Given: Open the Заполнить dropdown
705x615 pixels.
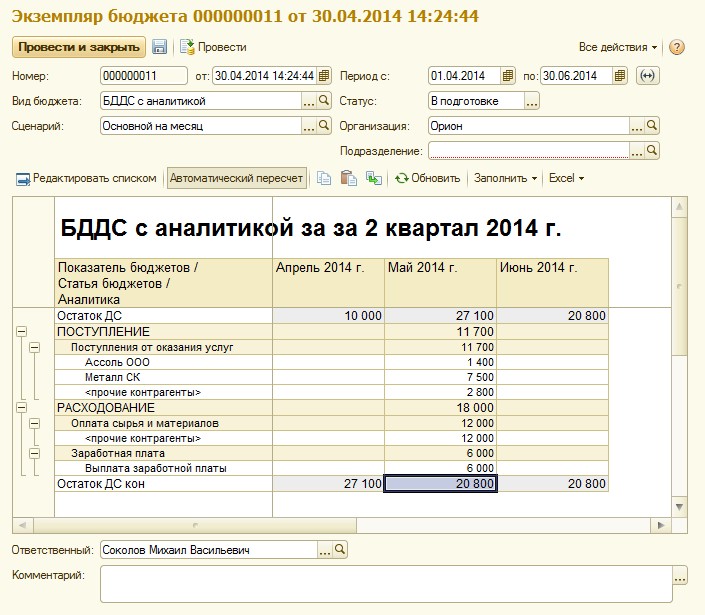Looking at the screenshot, I should pos(505,178).
